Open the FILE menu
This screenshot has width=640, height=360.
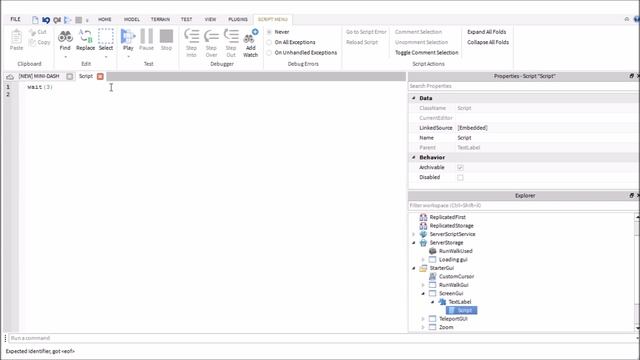tap(16, 19)
